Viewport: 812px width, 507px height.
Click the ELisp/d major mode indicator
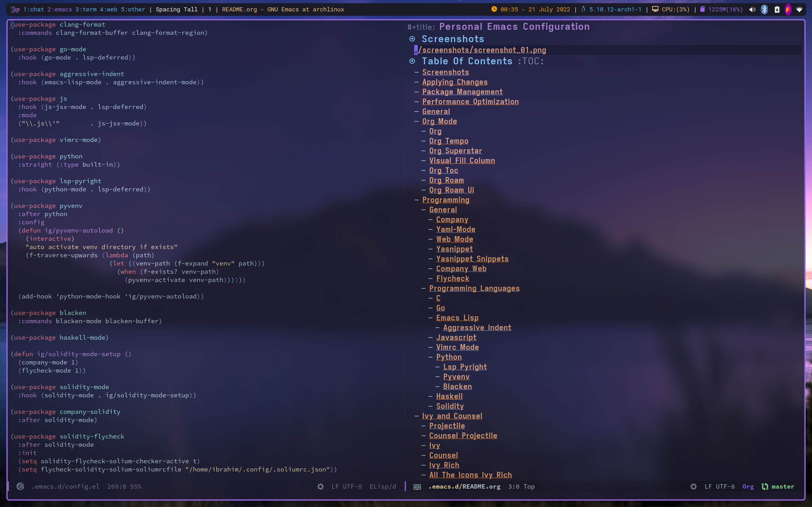[383, 486]
